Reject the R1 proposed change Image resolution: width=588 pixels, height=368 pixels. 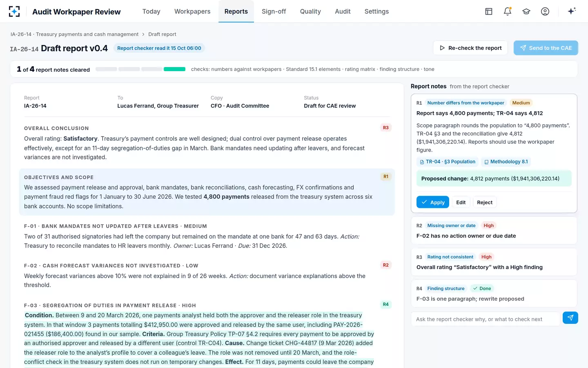tap(485, 202)
